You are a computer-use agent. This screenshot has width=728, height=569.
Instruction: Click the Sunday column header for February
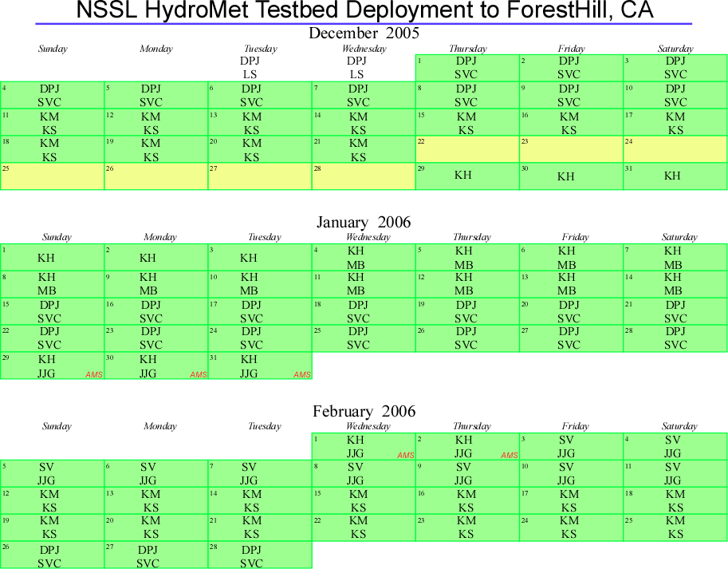[x=57, y=426]
